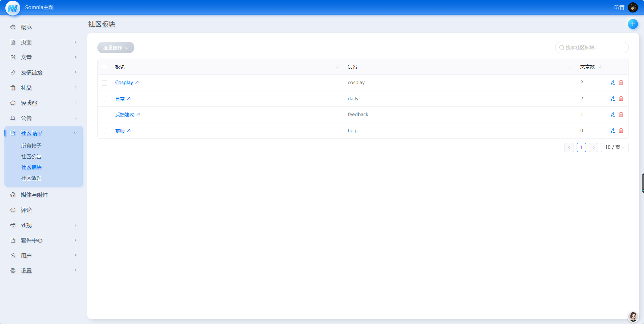Select all boards via header checkbox
Viewport: 644px width, 324px height.
[104, 67]
